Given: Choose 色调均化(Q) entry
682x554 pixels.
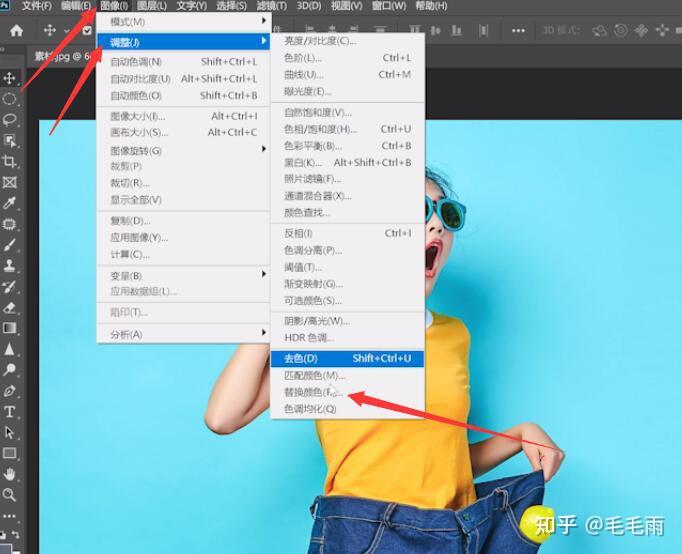Looking at the screenshot, I should click(x=348, y=409).
